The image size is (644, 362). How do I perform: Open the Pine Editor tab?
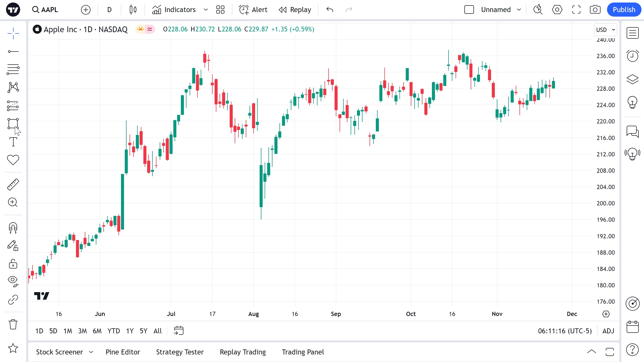(x=123, y=352)
